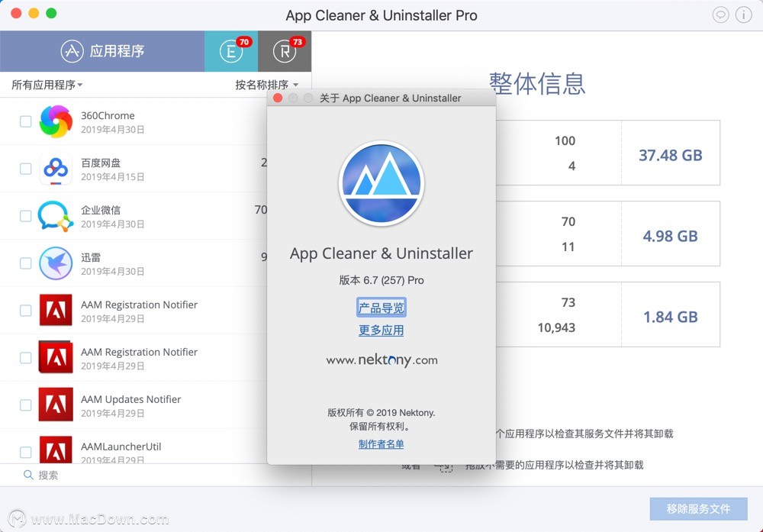Image resolution: width=763 pixels, height=532 pixels.
Task: Select the AAMLauncherUtil name
Action: pyautogui.click(x=121, y=447)
